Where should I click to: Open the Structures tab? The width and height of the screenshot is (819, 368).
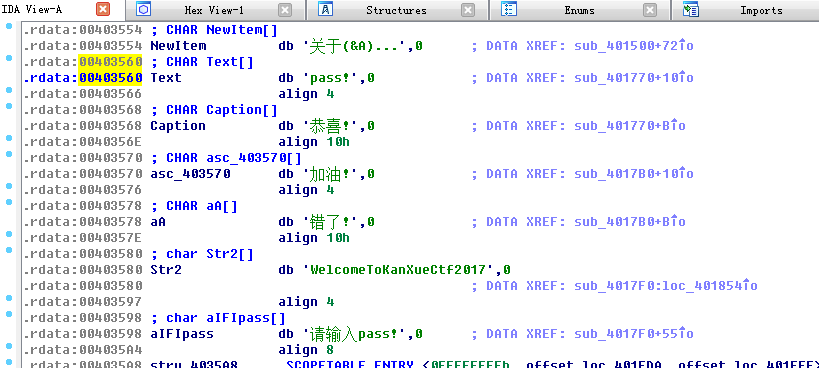pos(396,10)
